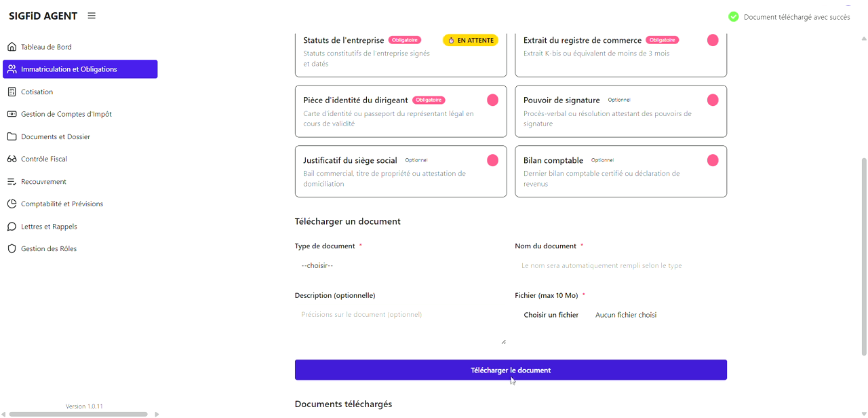Select the Cotisation sidebar icon
Image resolution: width=868 pixels, height=418 pixels.
12,92
